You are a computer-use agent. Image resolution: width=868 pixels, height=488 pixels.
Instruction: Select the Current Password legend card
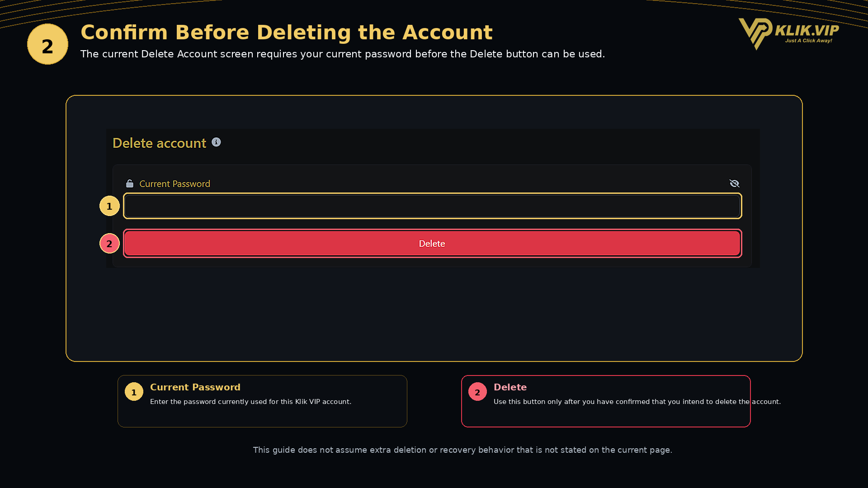pyautogui.click(x=262, y=401)
